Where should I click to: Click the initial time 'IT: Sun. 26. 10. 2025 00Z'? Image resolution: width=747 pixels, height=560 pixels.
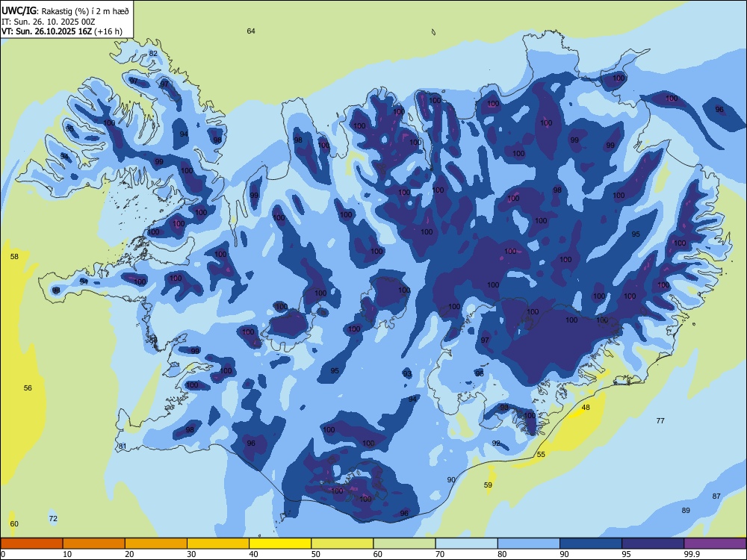48,22
